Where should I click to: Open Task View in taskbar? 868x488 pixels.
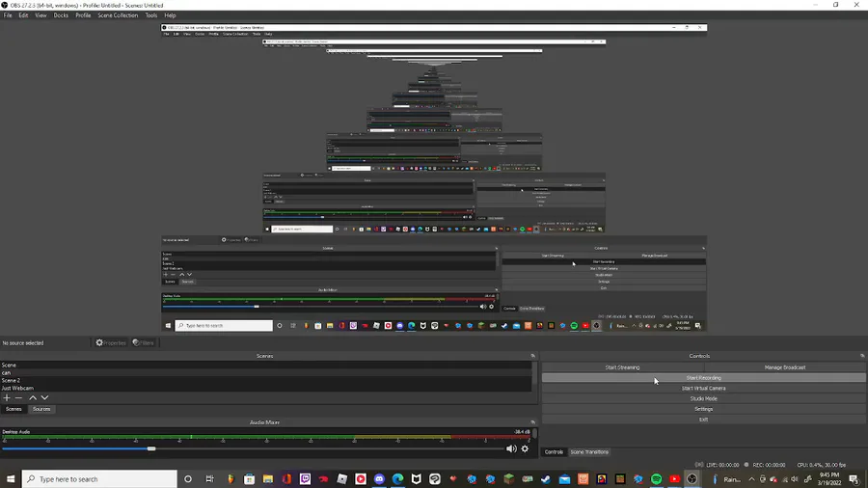[x=209, y=479]
